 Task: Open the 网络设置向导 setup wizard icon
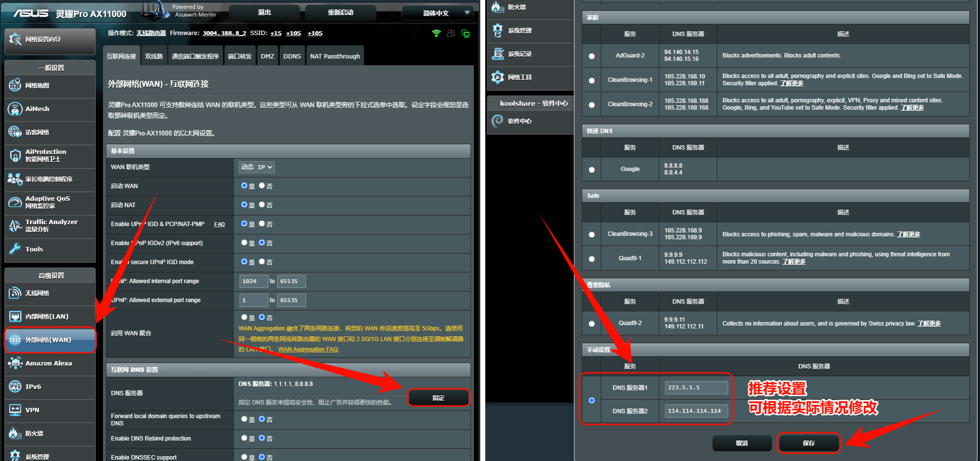[x=15, y=39]
